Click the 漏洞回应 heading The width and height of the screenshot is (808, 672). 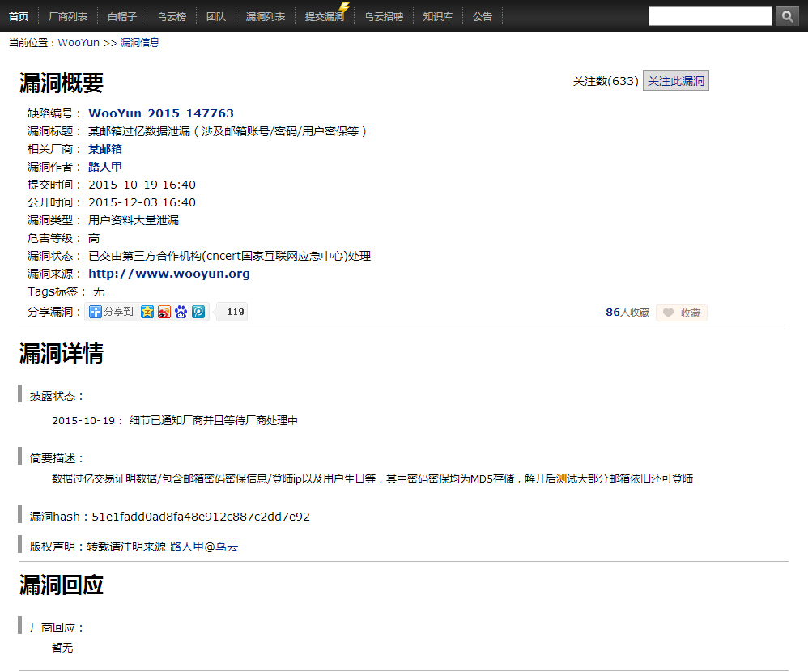62,585
